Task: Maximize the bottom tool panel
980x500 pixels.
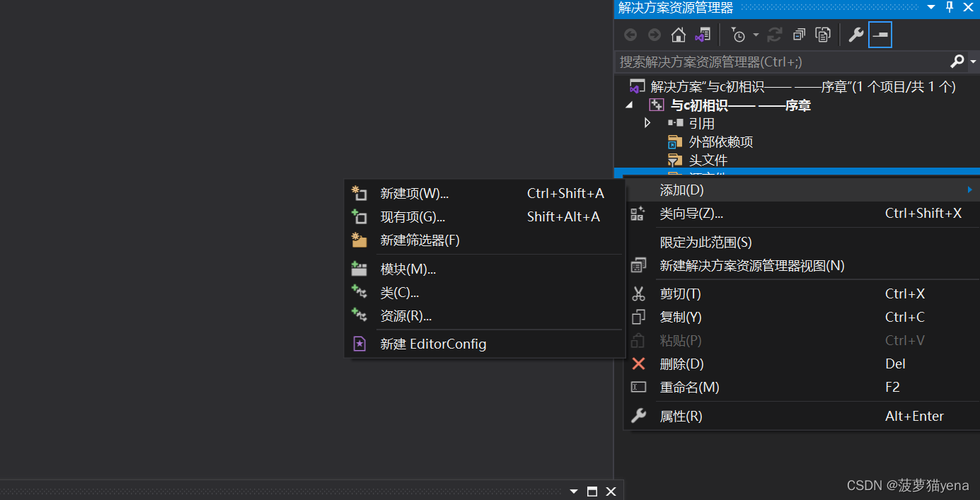Action: [592, 491]
